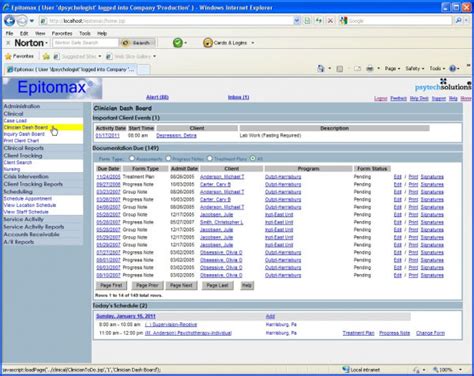
Task: Open Inquiry Dash Board in the sidebar
Action: tap(24, 134)
